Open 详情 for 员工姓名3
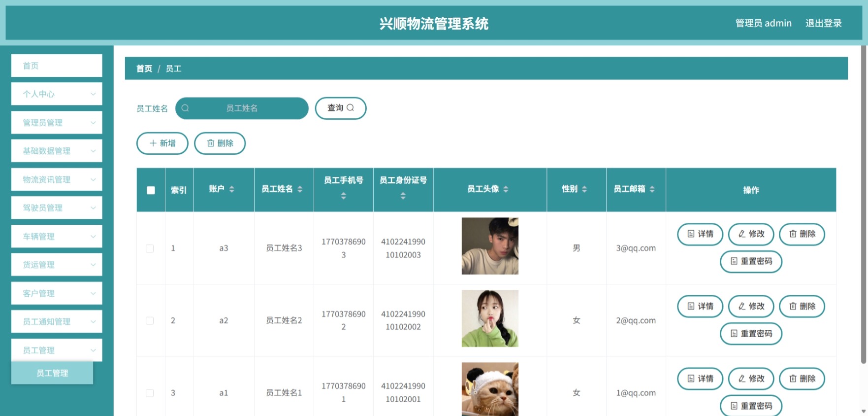868x416 pixels. (x=700, y=234)
